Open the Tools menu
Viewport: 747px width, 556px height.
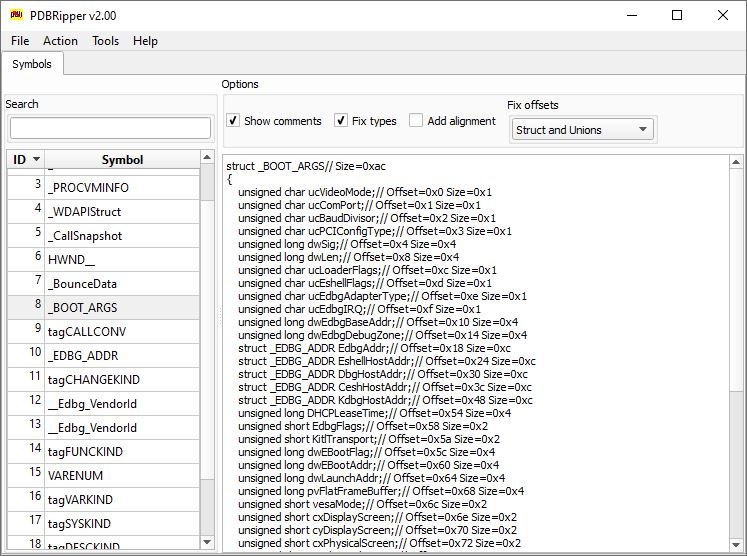(x=105, y=41)
